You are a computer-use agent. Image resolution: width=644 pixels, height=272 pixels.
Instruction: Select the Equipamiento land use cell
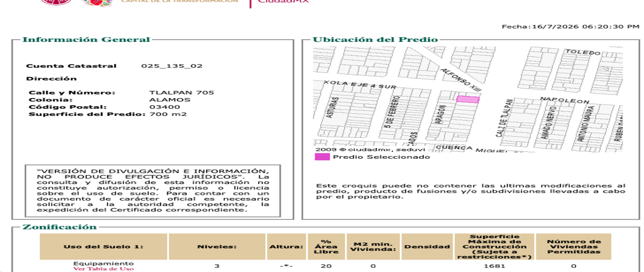click(104, 263)
